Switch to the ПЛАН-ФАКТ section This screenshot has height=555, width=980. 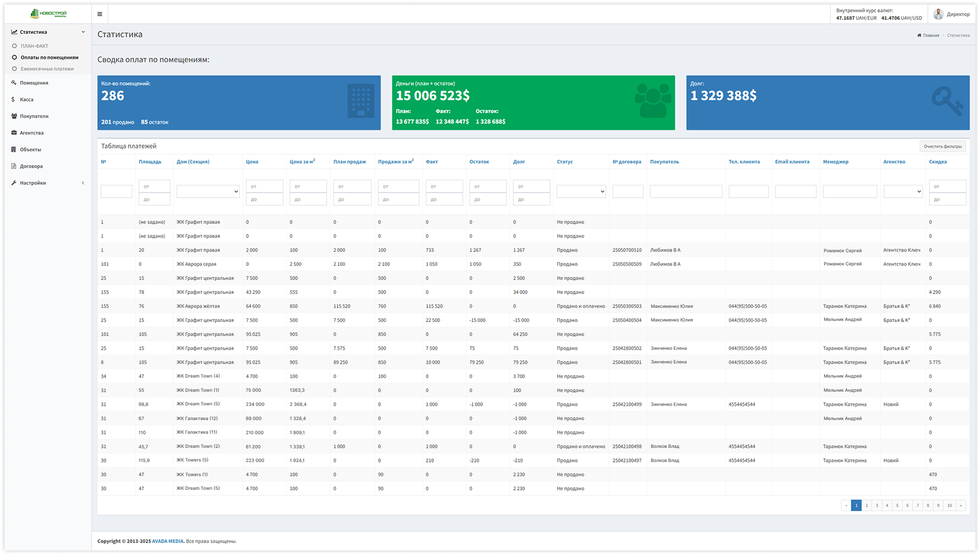click(33, 45)
